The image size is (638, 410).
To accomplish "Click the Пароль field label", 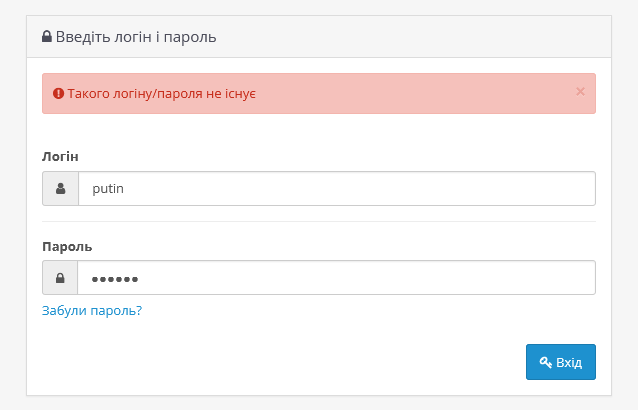I will pyautogui.click(x=67, y=246).
